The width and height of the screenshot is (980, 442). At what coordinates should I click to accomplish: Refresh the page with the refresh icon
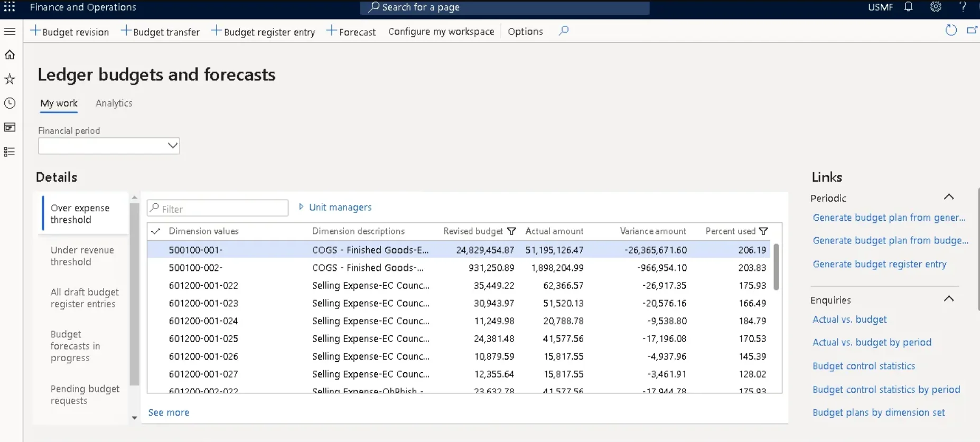[951, 30]
